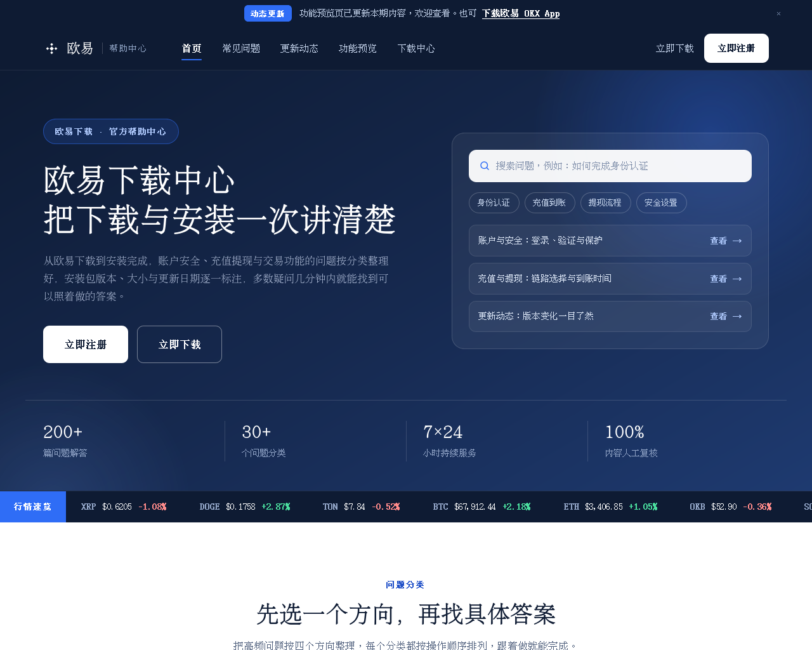This screenshot has width=812, height=650.
Task: Open 更新动态：版本变化一目了然 entry
Action: (610, 316)
